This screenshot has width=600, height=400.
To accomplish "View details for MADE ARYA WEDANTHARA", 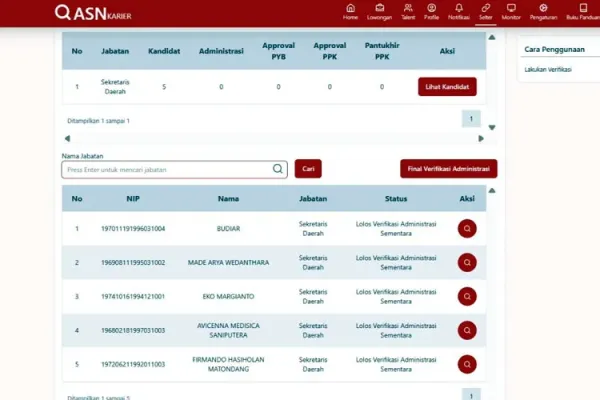I will coord(467,263).
